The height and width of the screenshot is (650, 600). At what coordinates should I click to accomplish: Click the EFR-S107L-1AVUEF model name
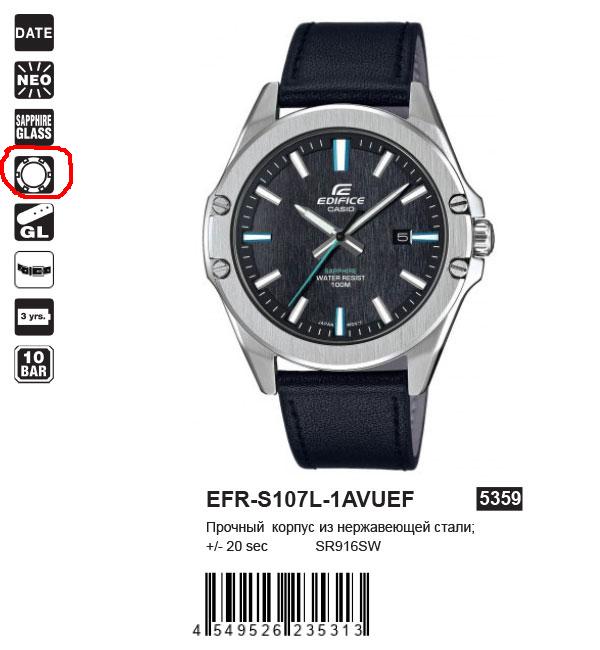pos(310,499)
